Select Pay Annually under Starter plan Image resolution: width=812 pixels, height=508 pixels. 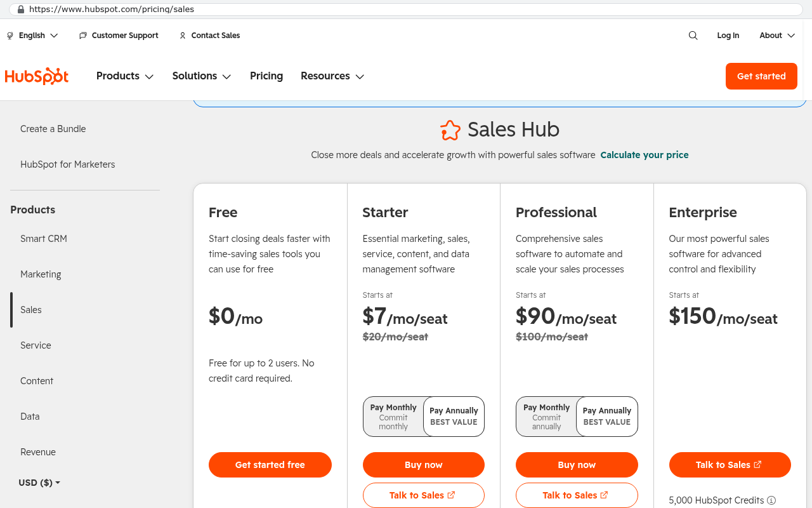click(x=454, y=417)
